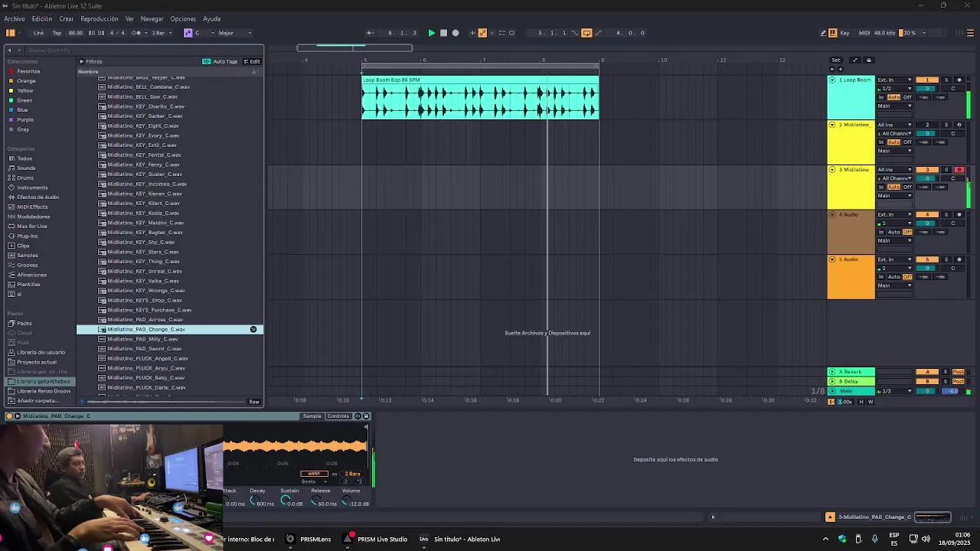Click the Set locator button

coord(836,60)
